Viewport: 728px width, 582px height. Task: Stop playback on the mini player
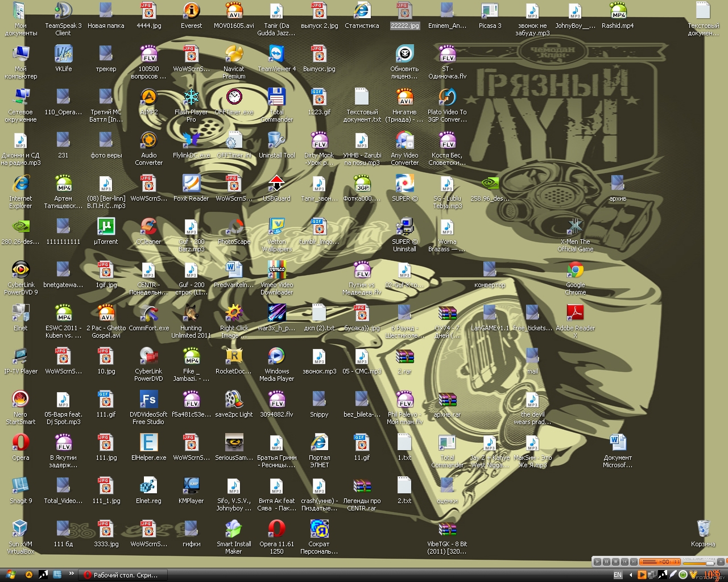click(x=615, y=562)
